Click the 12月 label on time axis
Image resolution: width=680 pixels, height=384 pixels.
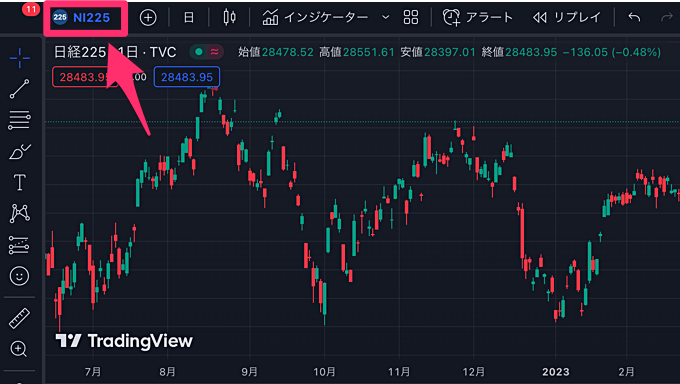[474, 372]
